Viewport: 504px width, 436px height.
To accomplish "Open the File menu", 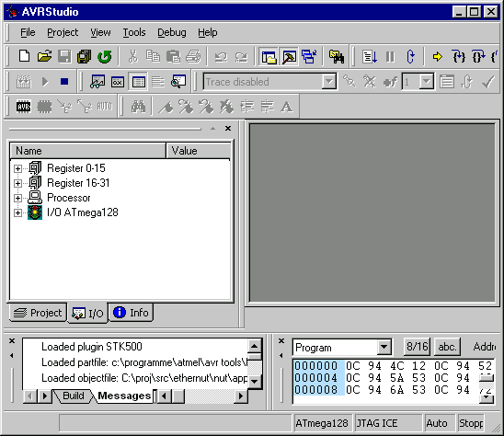I will (28, 32).
